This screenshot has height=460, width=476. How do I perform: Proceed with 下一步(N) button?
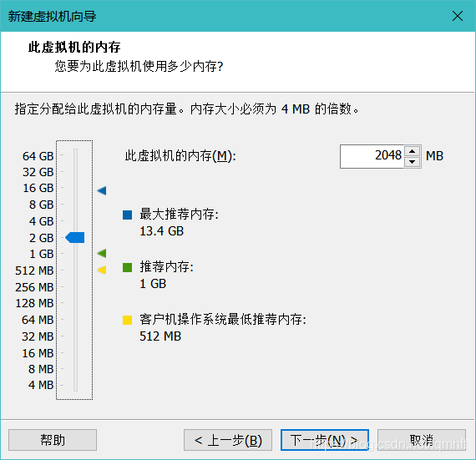pos(325,440)
